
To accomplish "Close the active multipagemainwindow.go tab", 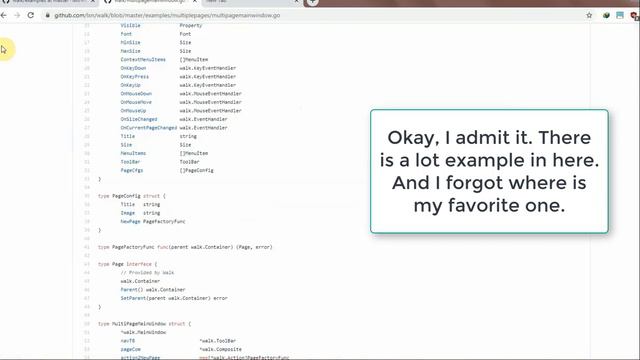I will pyautogui.click(x=195, y=2).
